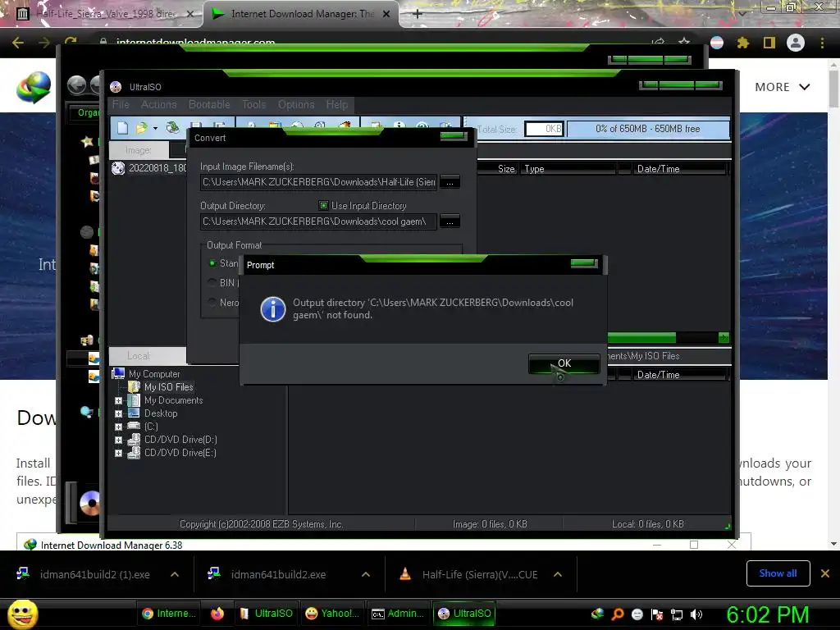Viewport: 840px width, 630px height.
Task: Open the Help menu in UltraISO
Action: [x=337, y=104]
